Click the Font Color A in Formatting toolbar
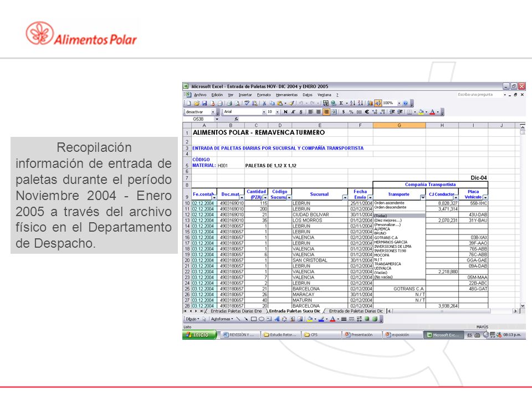 coord(432,111)
